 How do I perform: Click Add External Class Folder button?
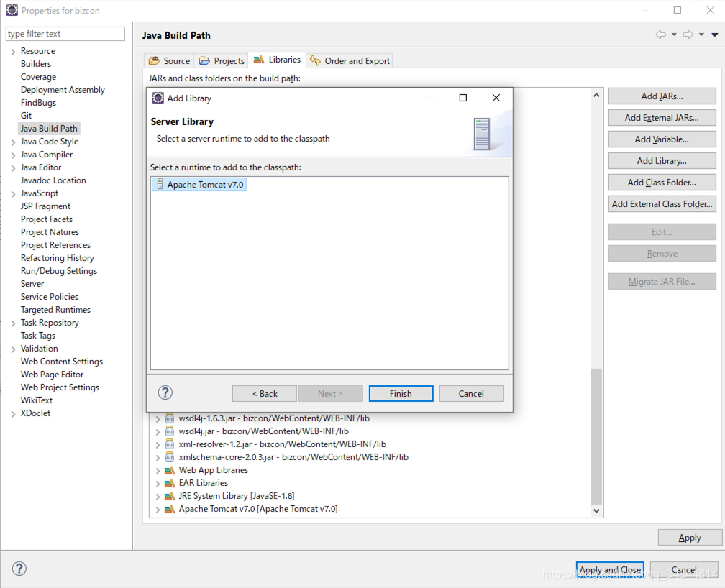point(662,204)
